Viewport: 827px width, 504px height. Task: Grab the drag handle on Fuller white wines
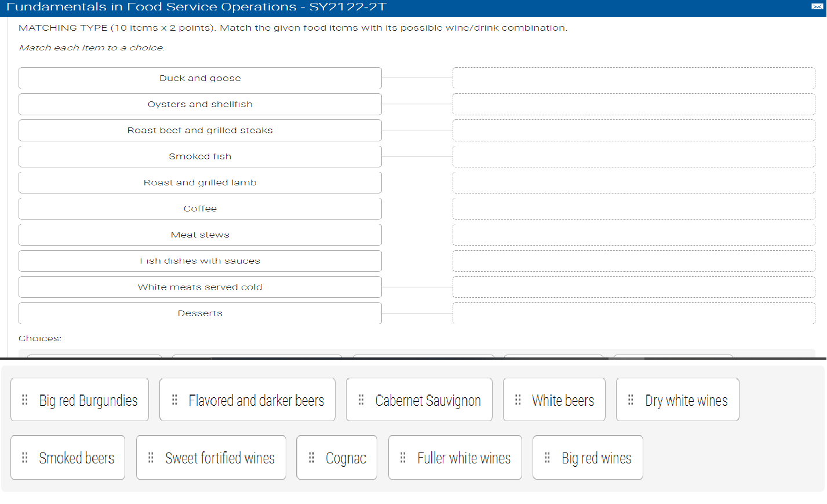(x=403, y=458)
